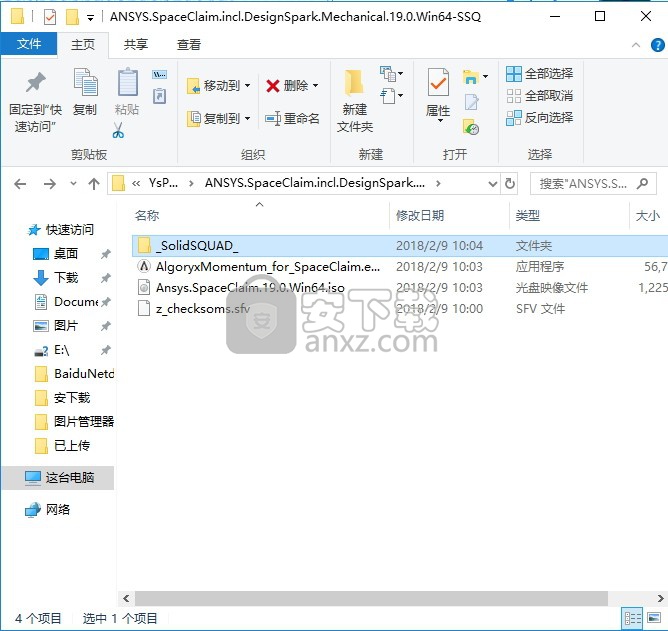The image size is (668, 631).
Task: Switch to the 主页 ribbon tab
Action: pyautogui.click(x=83, y=44)
